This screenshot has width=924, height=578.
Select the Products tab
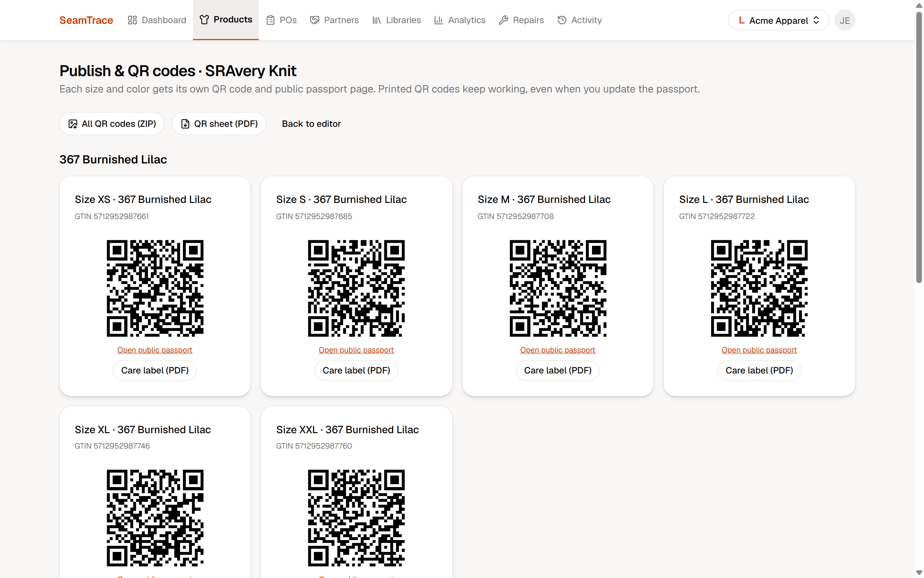[x=226, y=20]
